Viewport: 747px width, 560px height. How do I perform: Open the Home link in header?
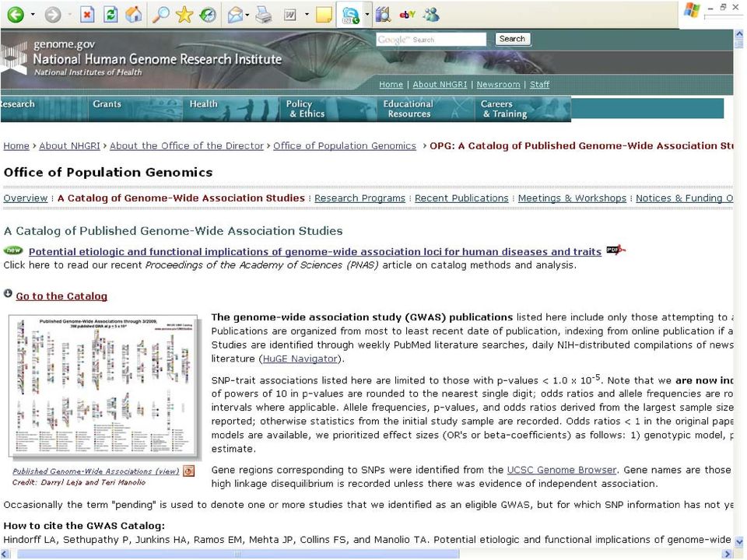coord(391,84)
